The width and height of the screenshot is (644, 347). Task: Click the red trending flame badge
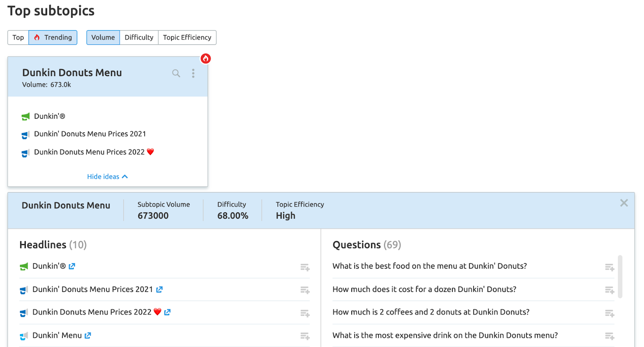[x=206, y=59]
